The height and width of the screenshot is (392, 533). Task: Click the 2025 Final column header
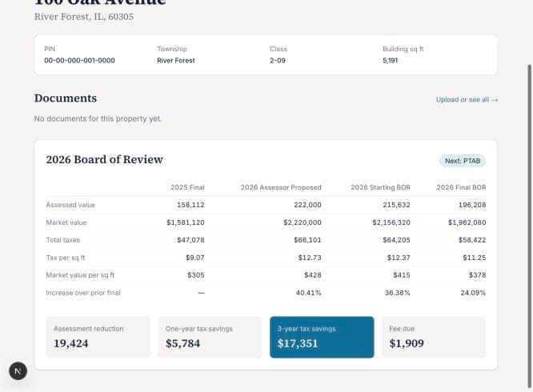tap(187, 187)
